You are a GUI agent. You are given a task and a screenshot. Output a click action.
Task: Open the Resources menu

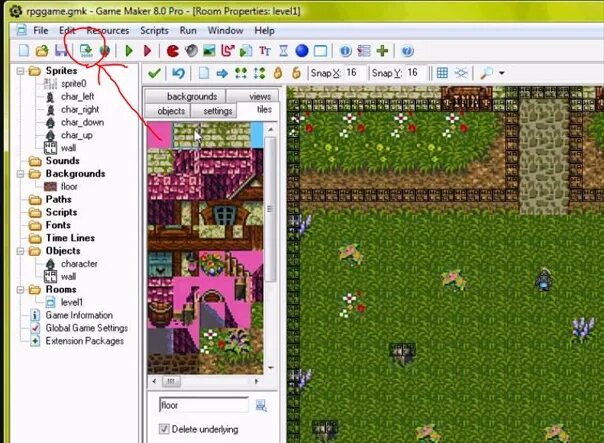pos(107,30)
